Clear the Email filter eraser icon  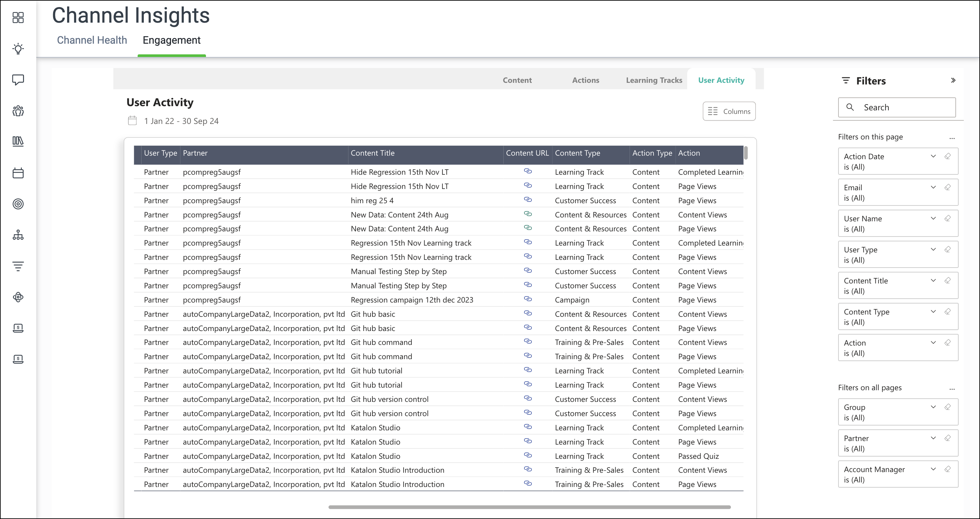[948, 187]
